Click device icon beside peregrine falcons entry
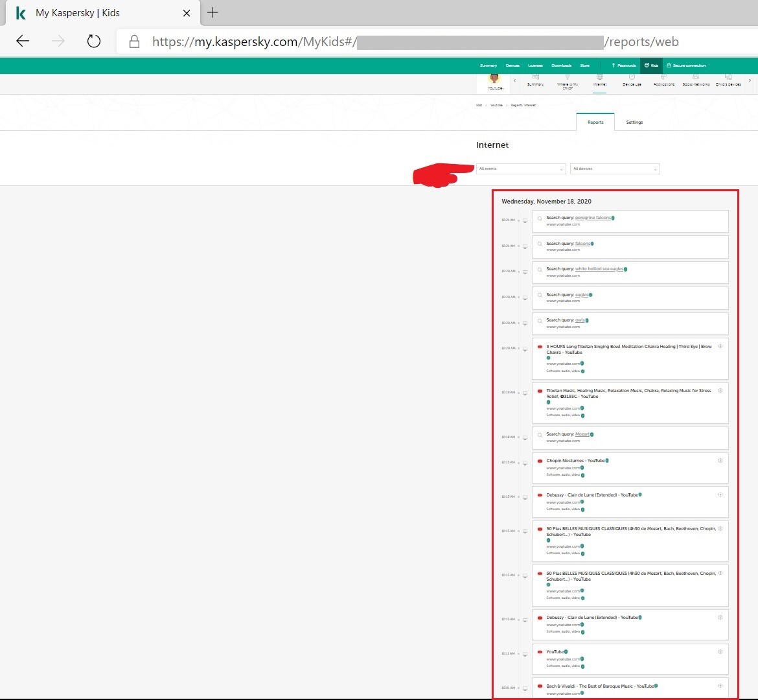 (x=525, y=220)
